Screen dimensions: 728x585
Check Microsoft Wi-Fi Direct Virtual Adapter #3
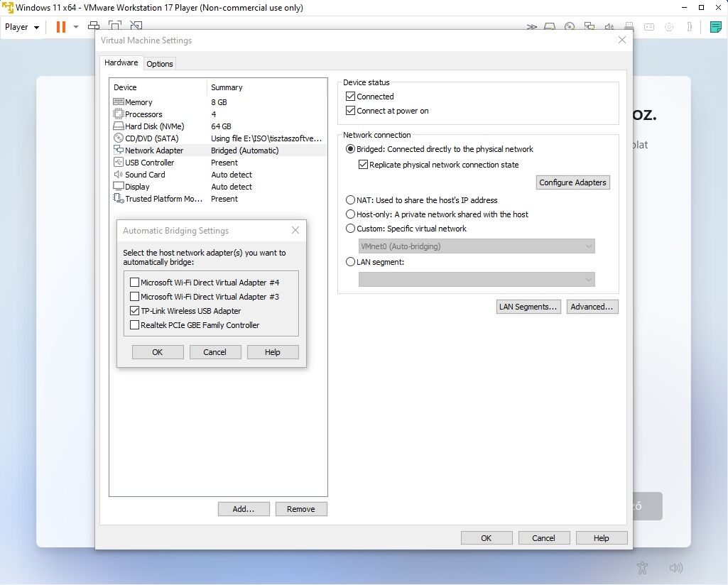[x=135, y=297]
